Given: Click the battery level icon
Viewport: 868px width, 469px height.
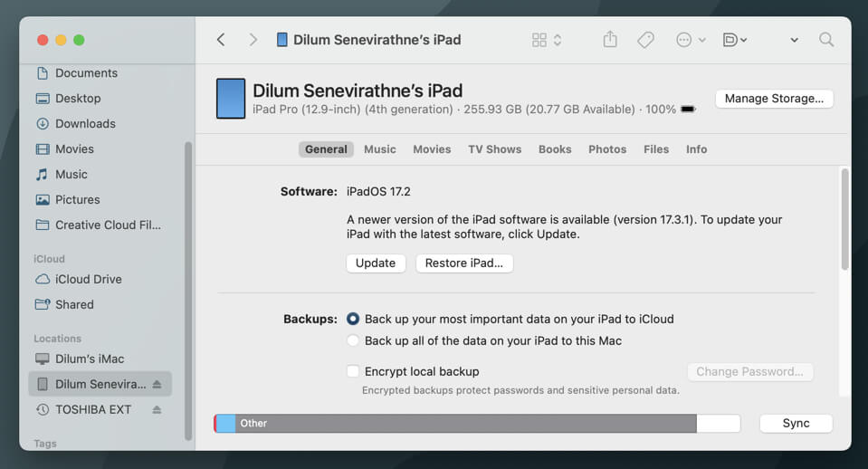Looking at the screenshot, I should (688, 109).
